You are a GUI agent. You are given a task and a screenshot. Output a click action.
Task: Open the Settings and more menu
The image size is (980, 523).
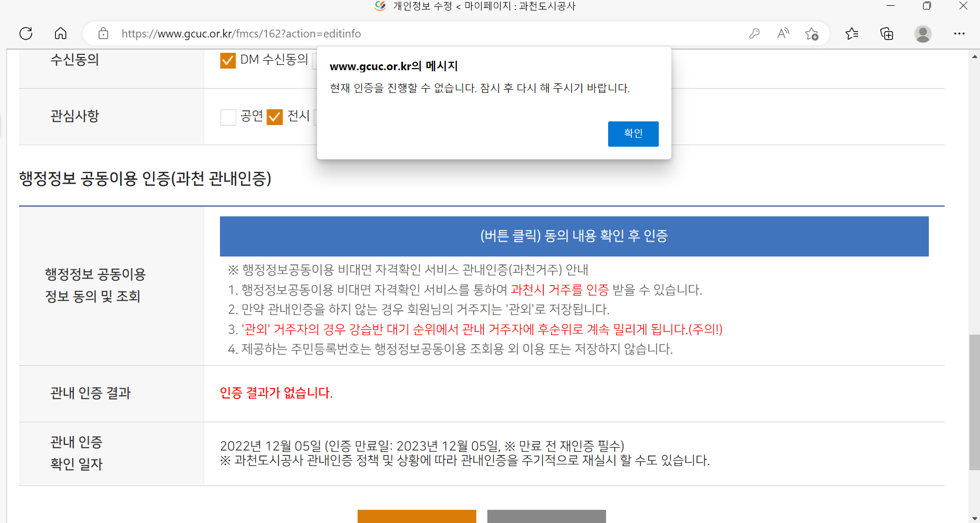(x=959, y=34)
